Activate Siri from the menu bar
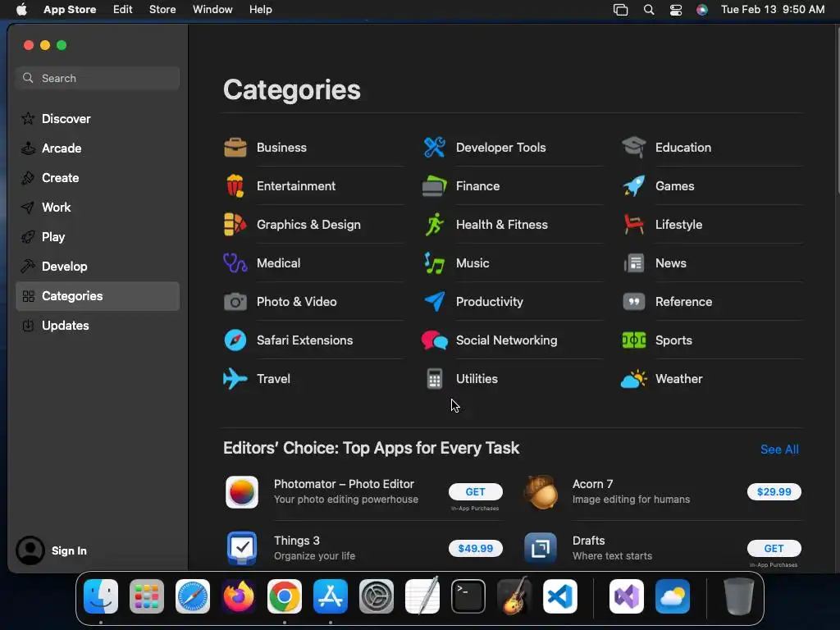Viewport: 840px width, 630px height. pyautogui.click(x=702, y=10)
